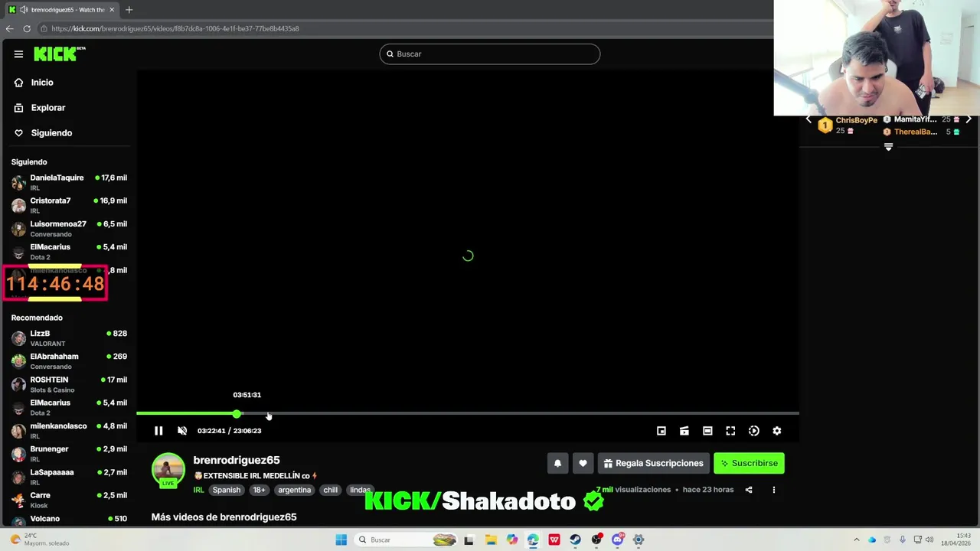Seek the video progress bar handle
The width and height of the screenshot is (980, 551).
point(237,413)
